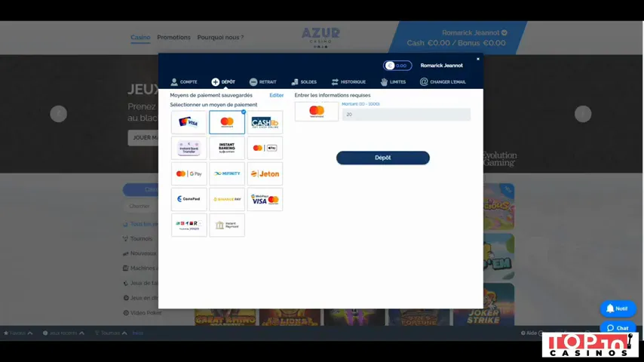The height and width of the screenshot is (362, 644).
Task: Open the Video Poker category
Action: tap(143, 313)
